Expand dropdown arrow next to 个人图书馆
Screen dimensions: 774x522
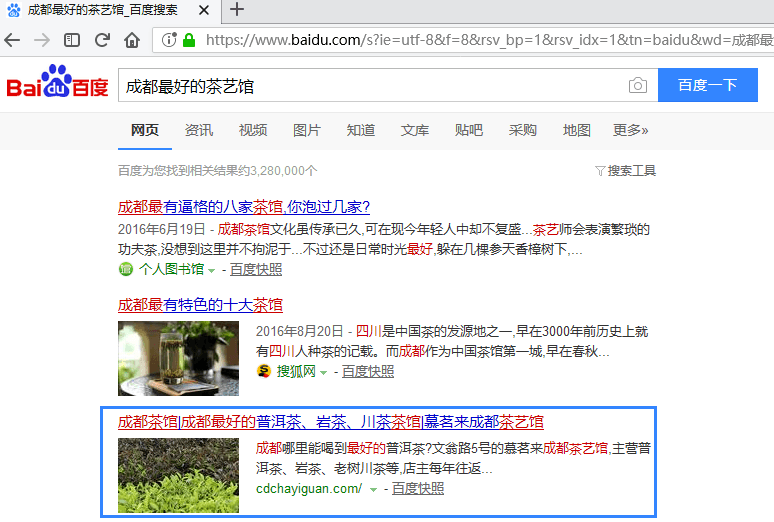211,270
